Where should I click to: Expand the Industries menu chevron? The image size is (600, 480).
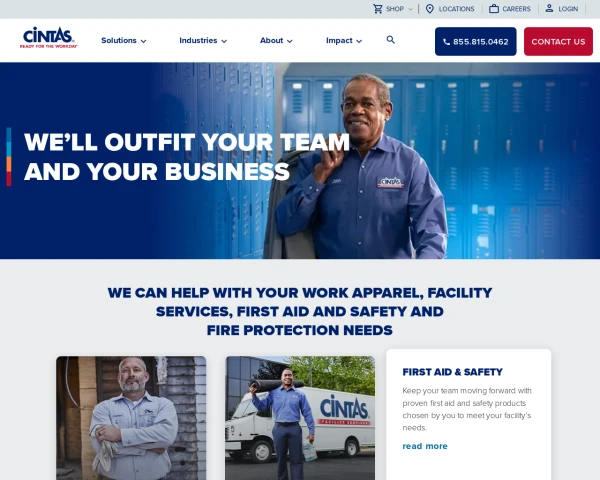coord(224,41)
